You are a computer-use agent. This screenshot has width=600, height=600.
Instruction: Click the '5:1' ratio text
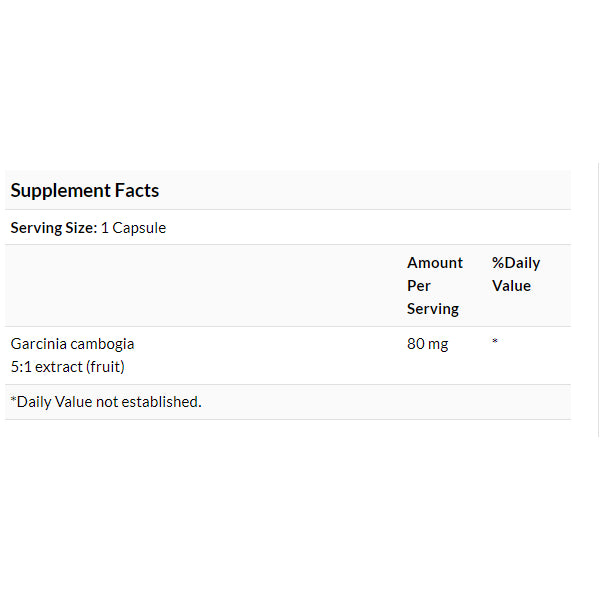21,367
